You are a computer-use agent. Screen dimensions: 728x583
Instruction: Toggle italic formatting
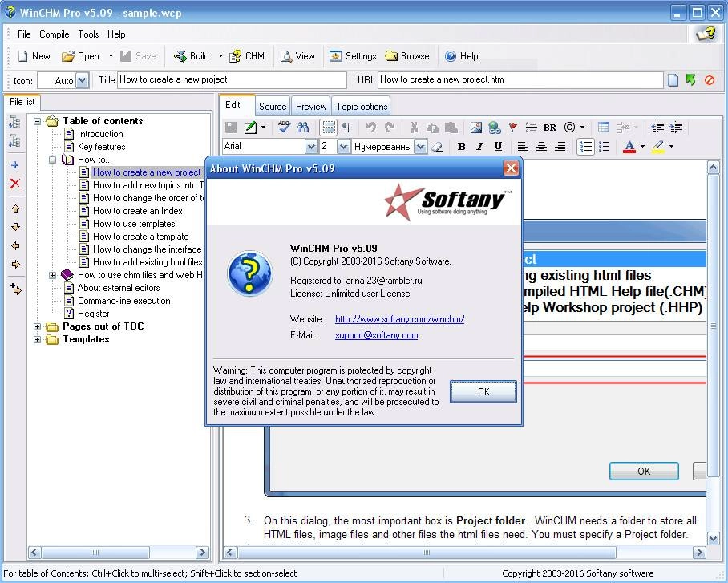pyautogui.click(x=479, y=147)
